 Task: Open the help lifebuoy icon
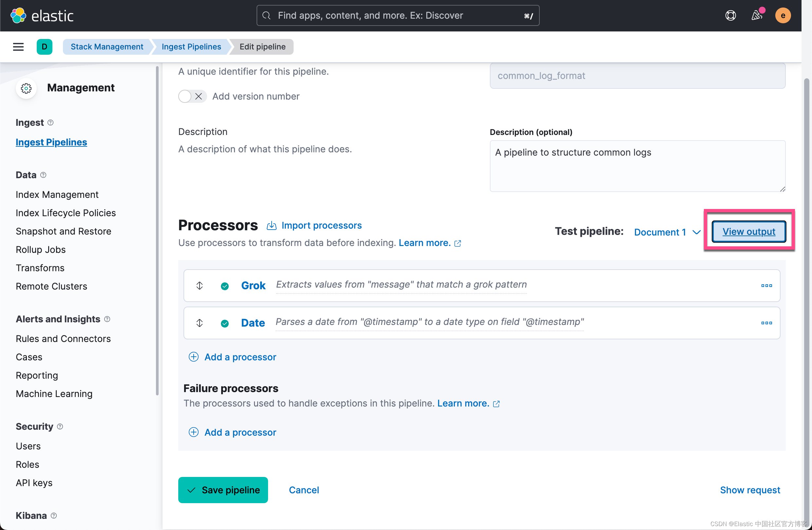(730, 16)
